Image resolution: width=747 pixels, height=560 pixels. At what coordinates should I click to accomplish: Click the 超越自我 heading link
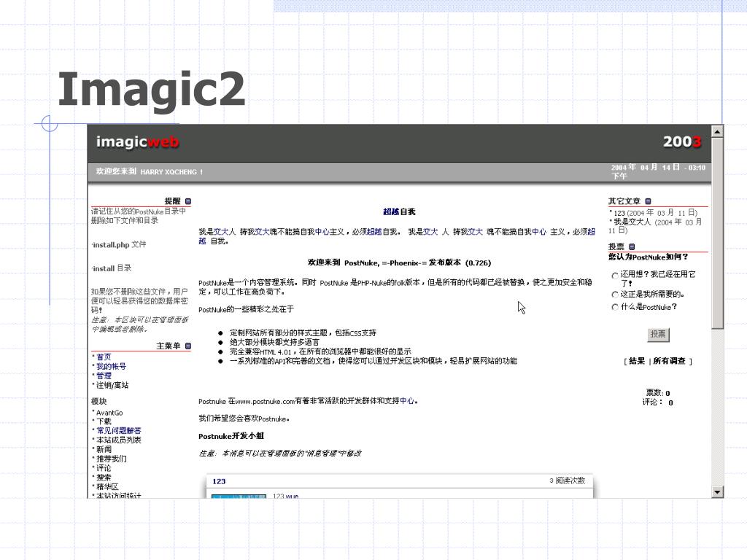399,212
